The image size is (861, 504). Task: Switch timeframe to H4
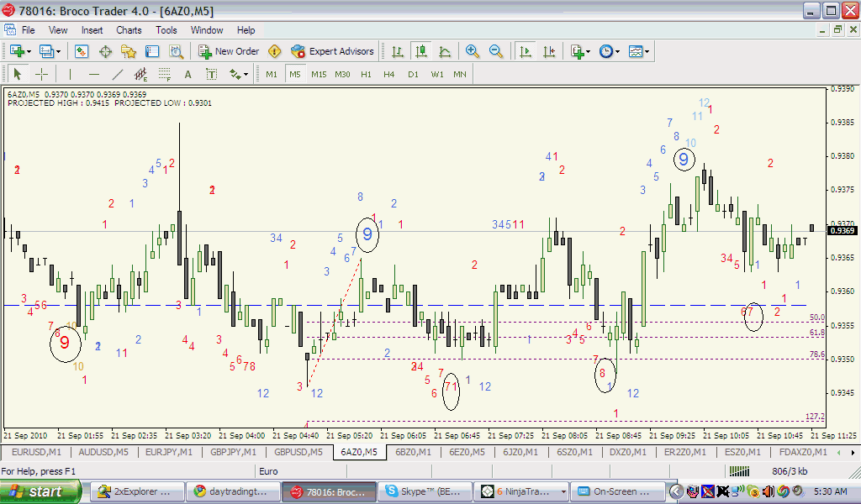click(389, 74)
